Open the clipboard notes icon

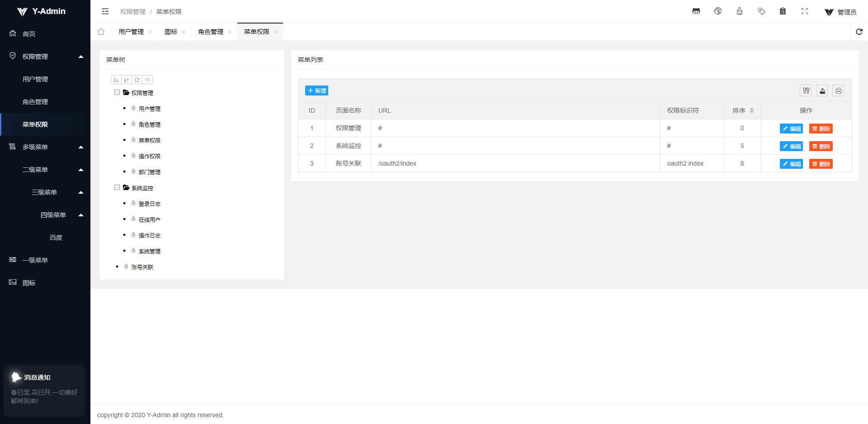pyautogui.click(x=783, y=11)
